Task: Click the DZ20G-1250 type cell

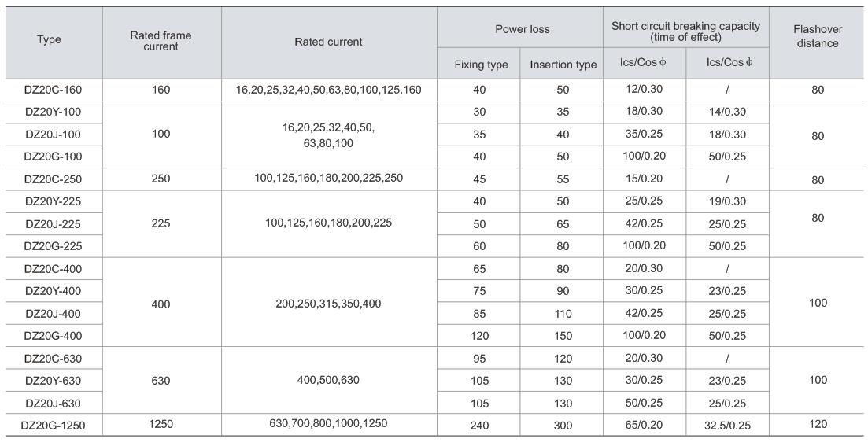Action: click(53, 425)
